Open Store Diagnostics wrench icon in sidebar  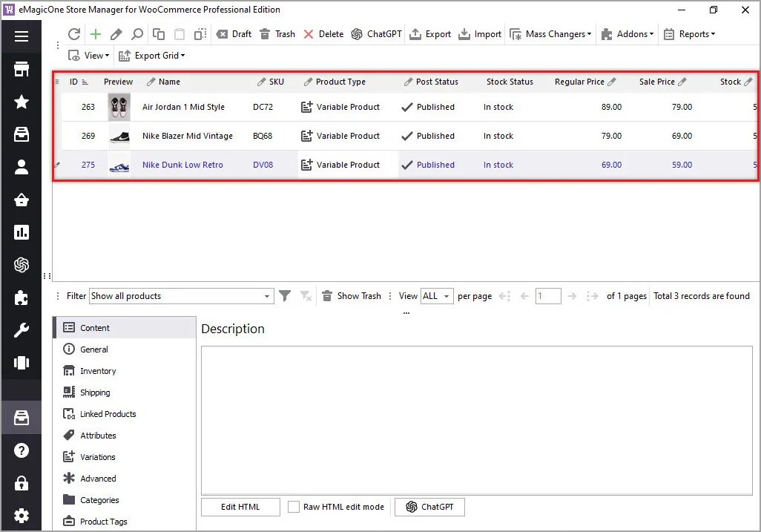pyautogui.click(x=21, y=329)
